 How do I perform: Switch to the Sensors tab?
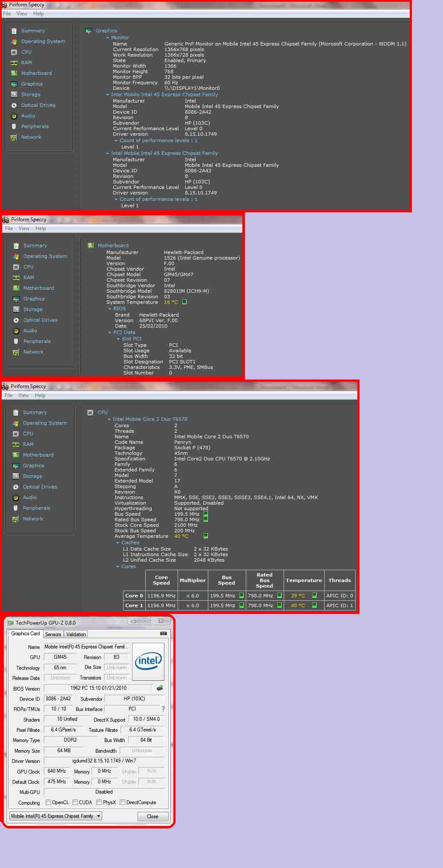(x=53, y=634)
